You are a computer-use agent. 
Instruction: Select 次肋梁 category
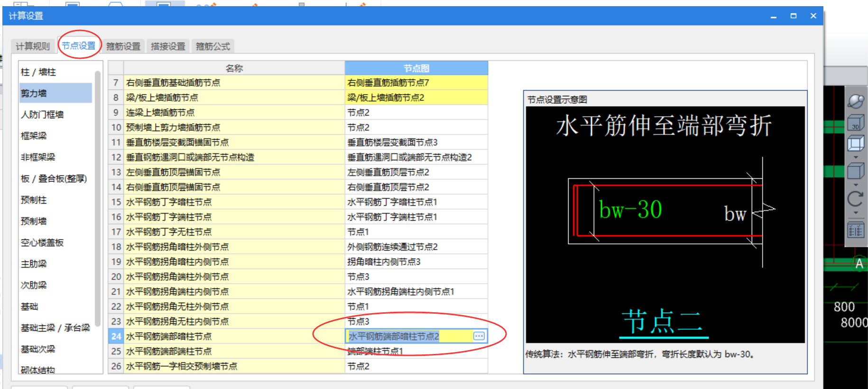pyautogui.click(x=55, y=285)
